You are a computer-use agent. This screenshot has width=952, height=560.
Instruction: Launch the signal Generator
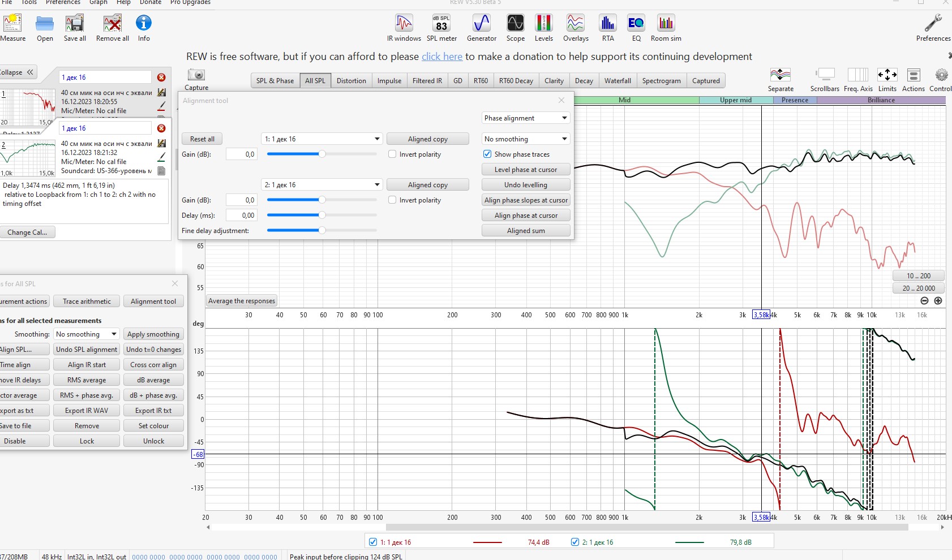(x=482, y=24)
